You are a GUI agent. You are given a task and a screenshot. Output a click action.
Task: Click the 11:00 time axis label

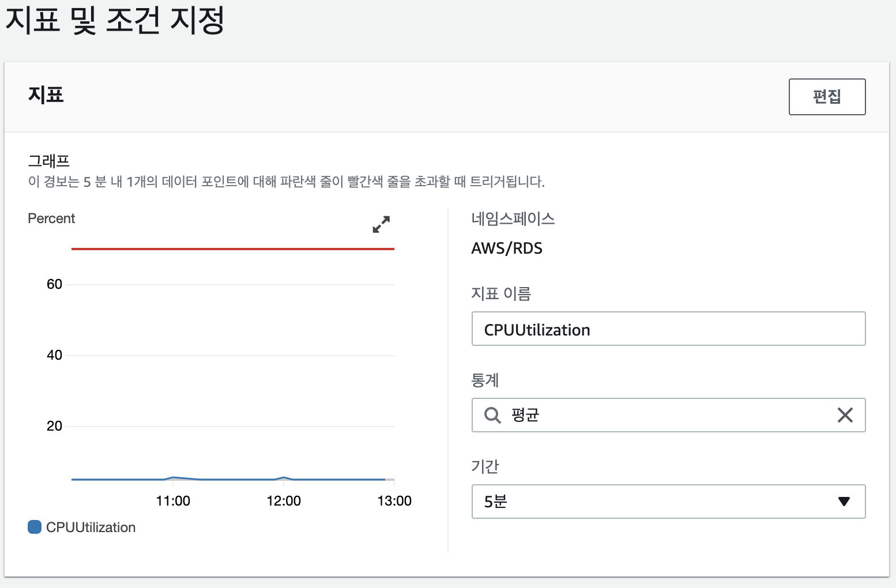tap(173, 501)
